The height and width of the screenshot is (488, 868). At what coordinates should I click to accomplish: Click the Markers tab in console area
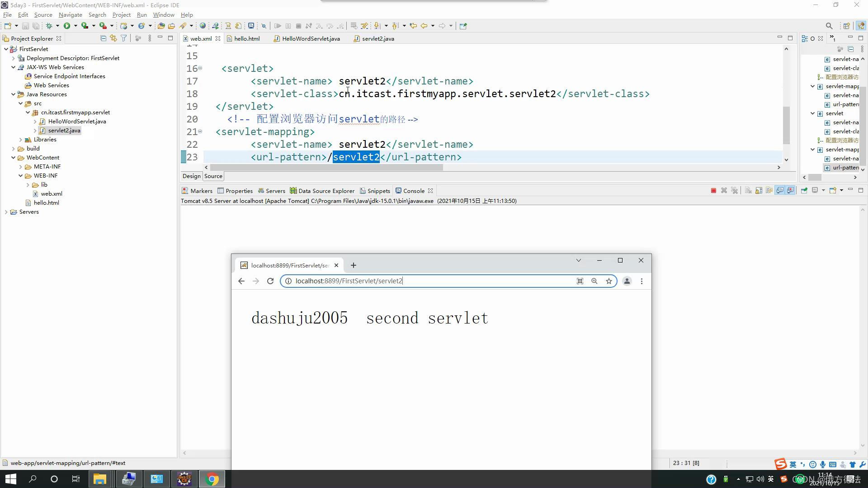(201, 191)
